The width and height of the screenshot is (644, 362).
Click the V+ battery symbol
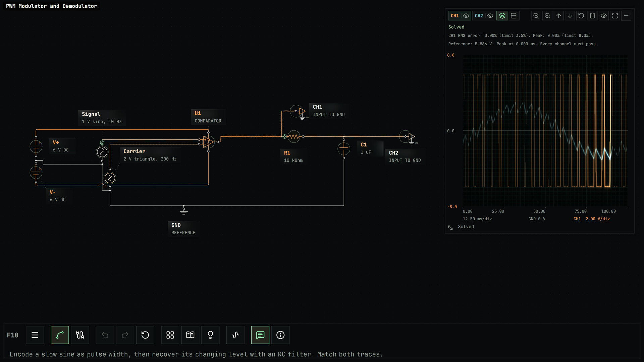coord(36,146)
